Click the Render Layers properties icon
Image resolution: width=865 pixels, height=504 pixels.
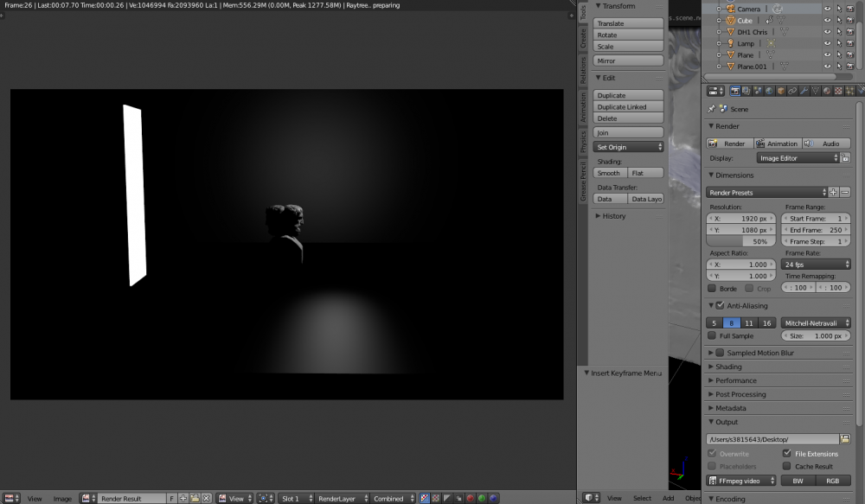tap(746, 91)
